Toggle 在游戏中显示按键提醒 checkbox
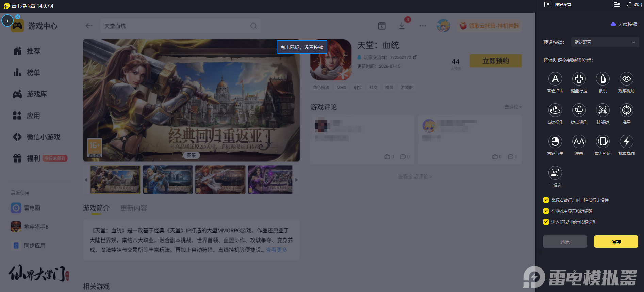This screenshot has width=644, height=292. (546, 211)
